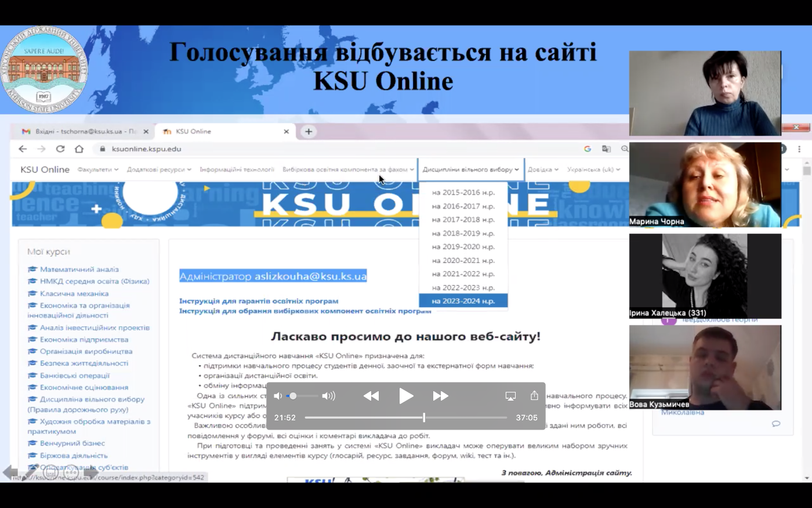Expand the Факультети menu
The height and width of the screenshot is (508, 812).
[x=97, y=170]
